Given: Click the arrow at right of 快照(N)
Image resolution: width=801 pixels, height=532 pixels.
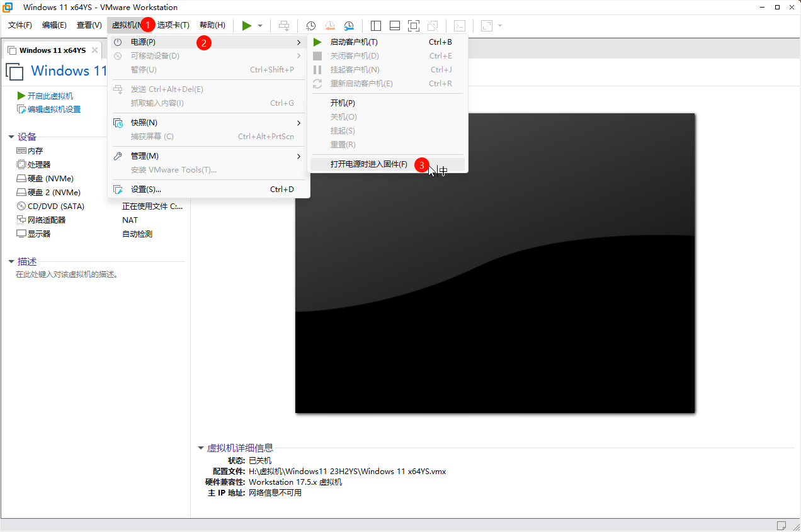Looking at the screenshot, I should tap(299, 123).
